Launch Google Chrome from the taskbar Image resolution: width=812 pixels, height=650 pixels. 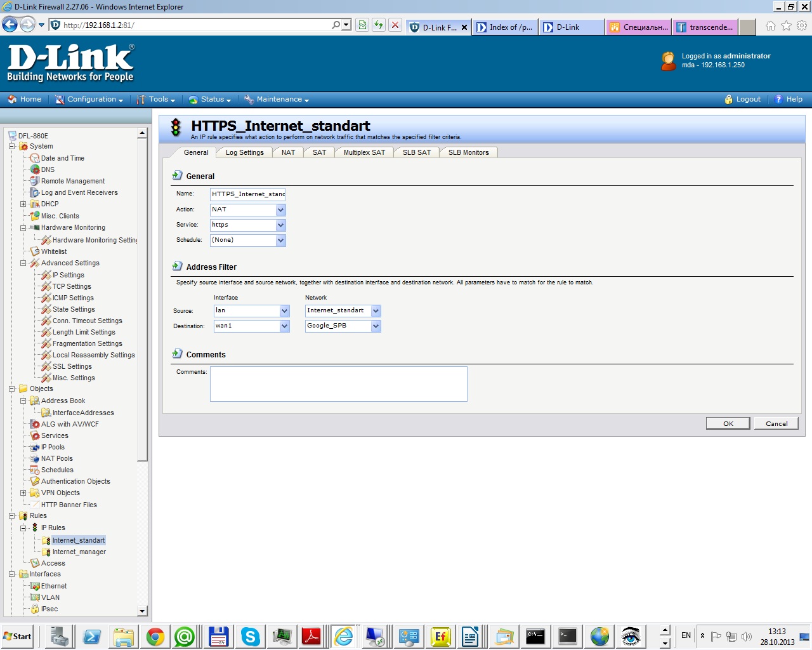tap(155, 637)
